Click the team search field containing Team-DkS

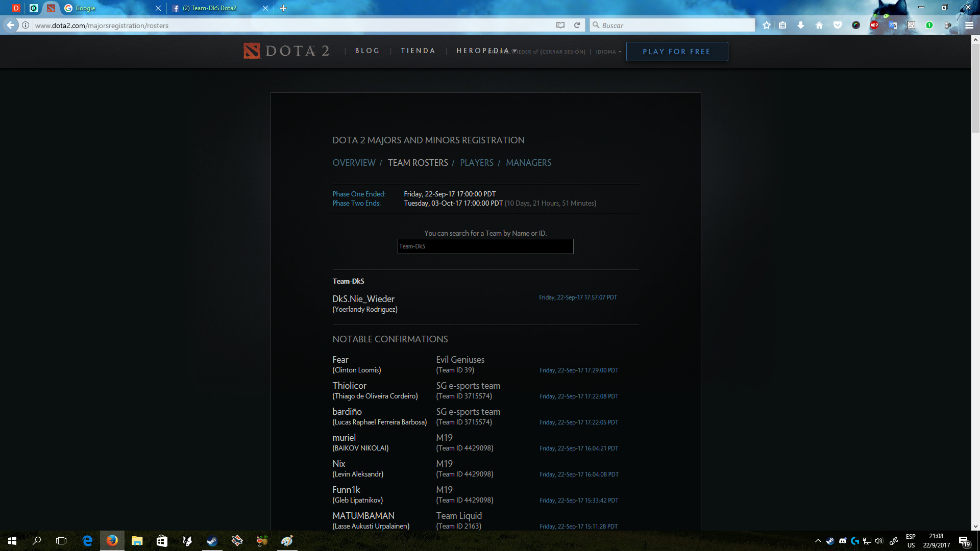(485, 246)
